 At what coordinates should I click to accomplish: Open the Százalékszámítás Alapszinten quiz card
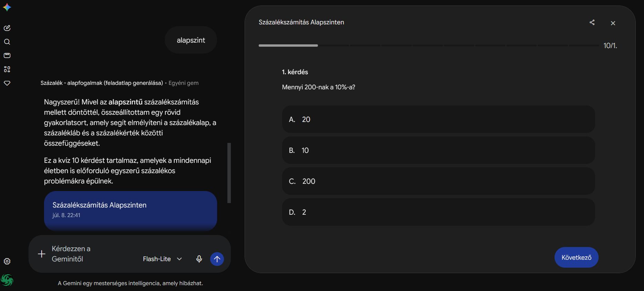pos(130,210)
